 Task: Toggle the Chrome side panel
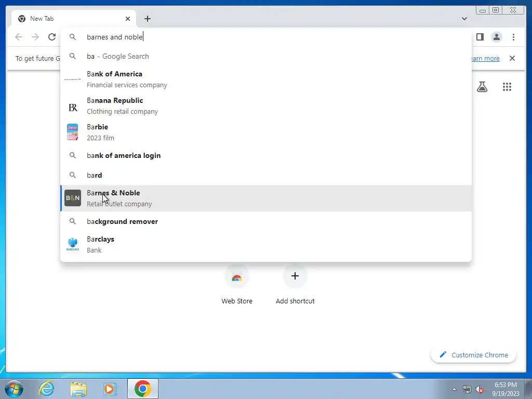pos(480,37)
